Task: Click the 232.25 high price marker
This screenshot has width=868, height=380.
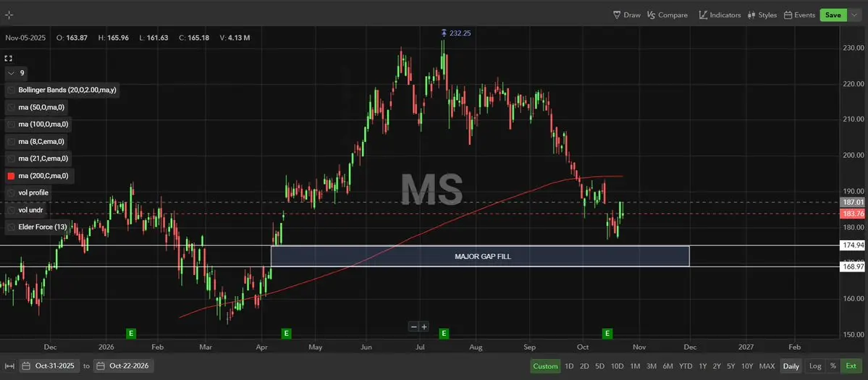Action: (x=455, y=33)
